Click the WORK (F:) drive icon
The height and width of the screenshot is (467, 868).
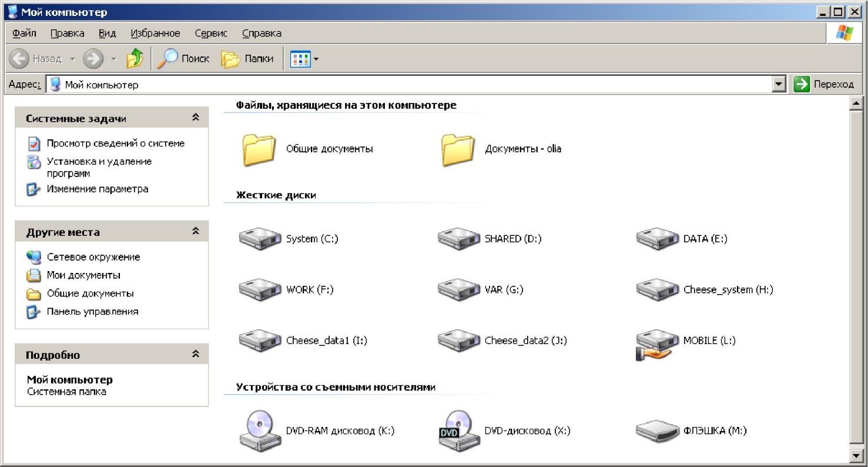(260, 289)
